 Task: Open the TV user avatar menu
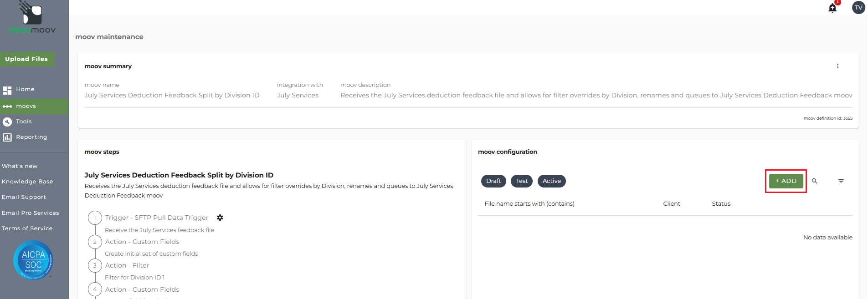pyautogui.click(x=858, y=7)
